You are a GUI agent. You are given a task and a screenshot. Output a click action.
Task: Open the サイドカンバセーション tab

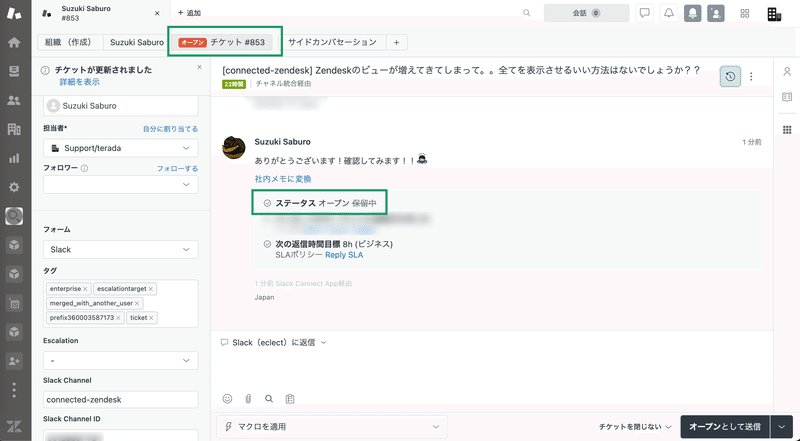(x=333, y=42)
